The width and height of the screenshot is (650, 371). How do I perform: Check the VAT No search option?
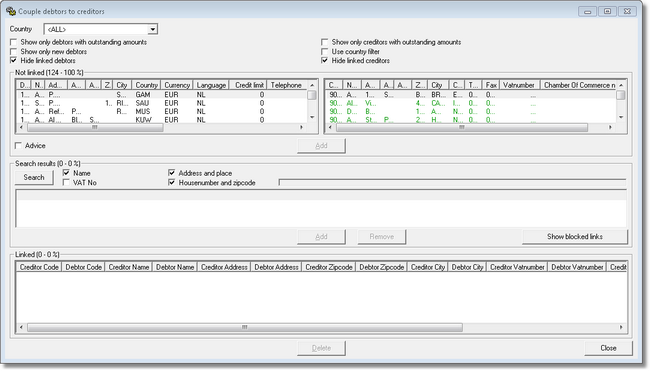pos(66,182)
